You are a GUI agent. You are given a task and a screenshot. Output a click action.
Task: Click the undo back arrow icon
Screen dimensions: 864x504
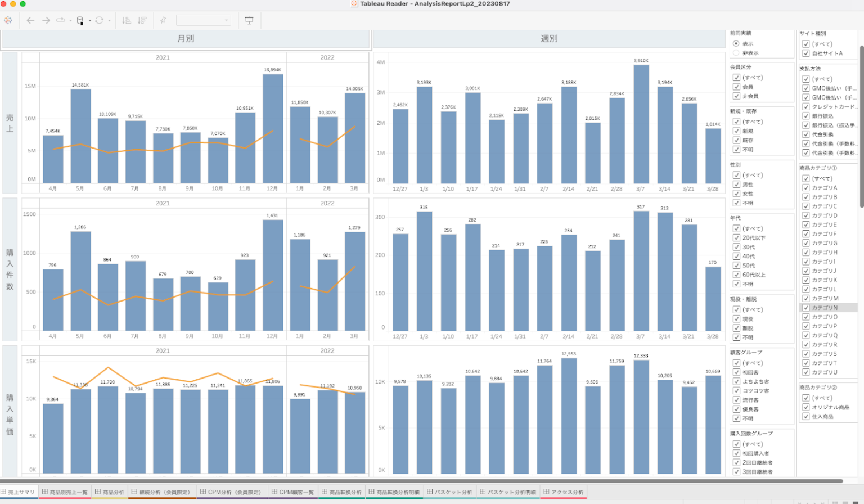click(30, 20)
